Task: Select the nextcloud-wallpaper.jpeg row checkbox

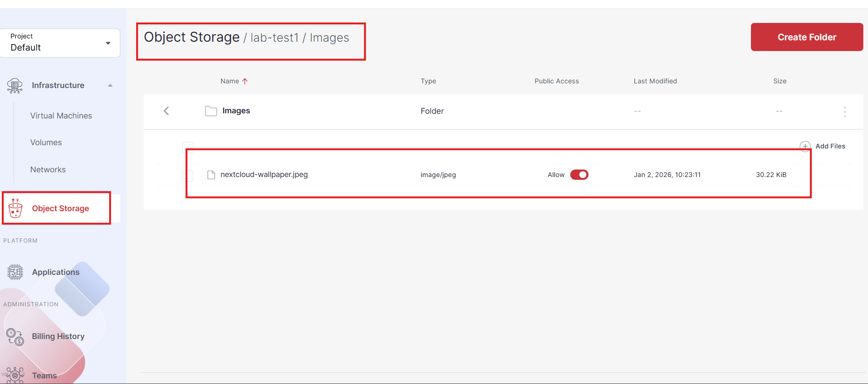Action: pyautogui.click(x=188, y=176)
